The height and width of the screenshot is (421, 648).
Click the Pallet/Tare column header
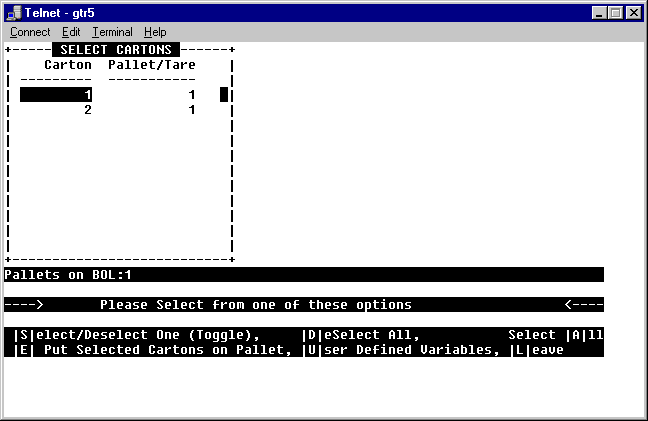[151, 65]
